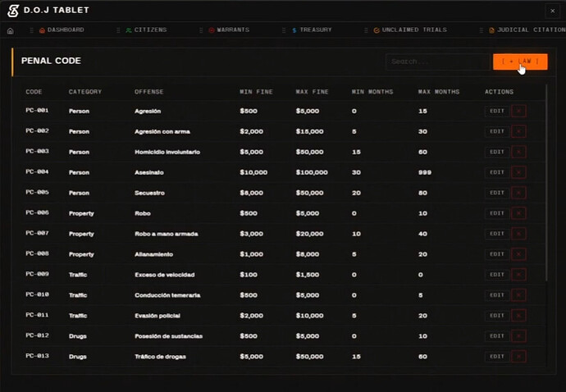Click the $100,000 max fine value
566x392 pixels.
tap(312, 172)
